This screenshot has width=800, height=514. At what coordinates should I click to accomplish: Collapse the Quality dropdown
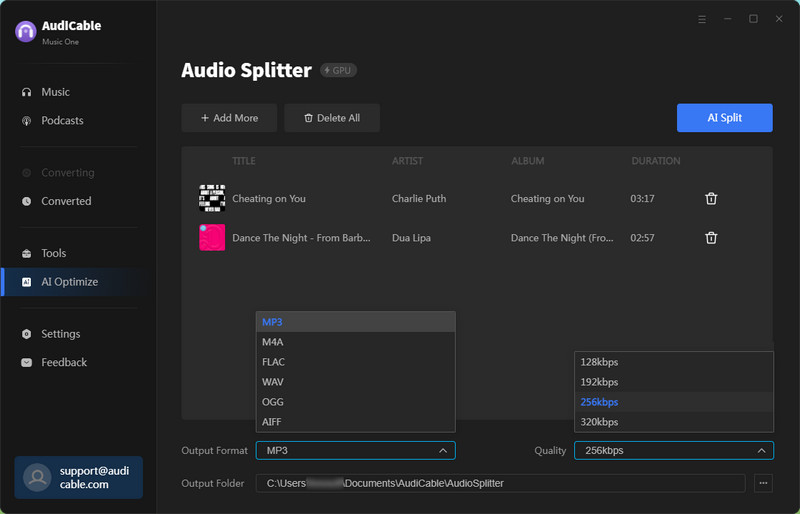tap(761, 451)
